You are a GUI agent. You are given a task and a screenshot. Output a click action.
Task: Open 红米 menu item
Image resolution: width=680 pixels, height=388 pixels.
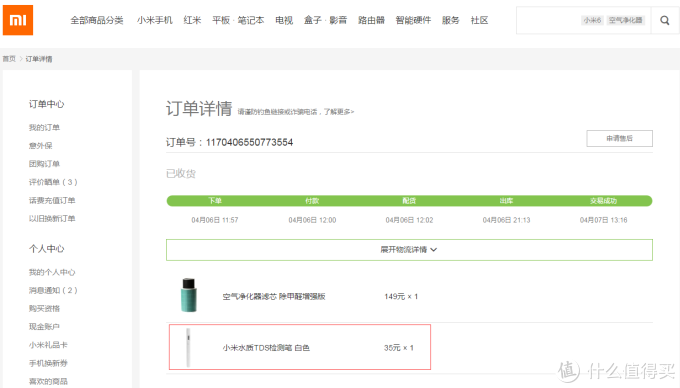[192, 20]
